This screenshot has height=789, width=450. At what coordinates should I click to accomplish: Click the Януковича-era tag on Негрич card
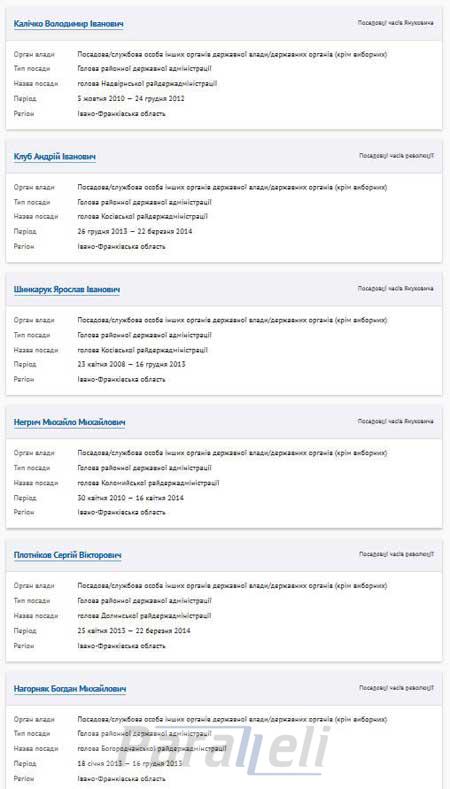(396, 421)
